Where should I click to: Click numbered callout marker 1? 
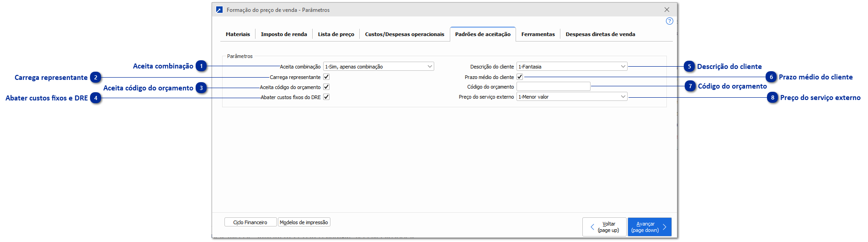pos(201,66)
